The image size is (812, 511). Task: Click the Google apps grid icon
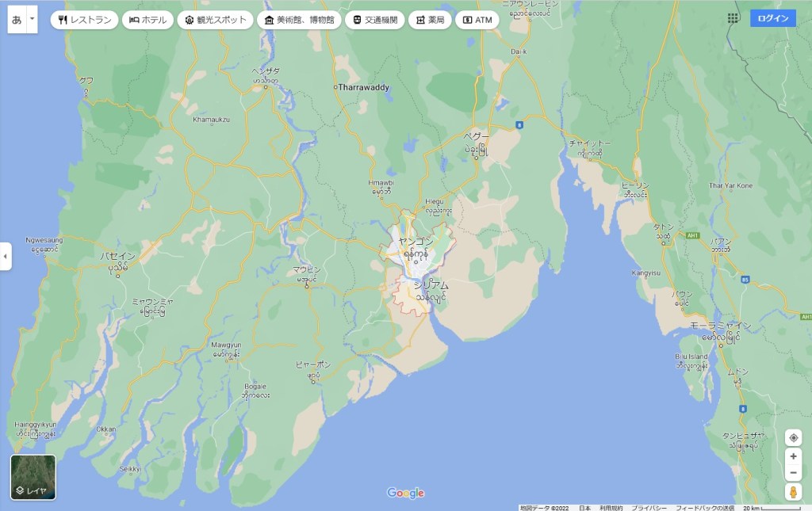733,18
